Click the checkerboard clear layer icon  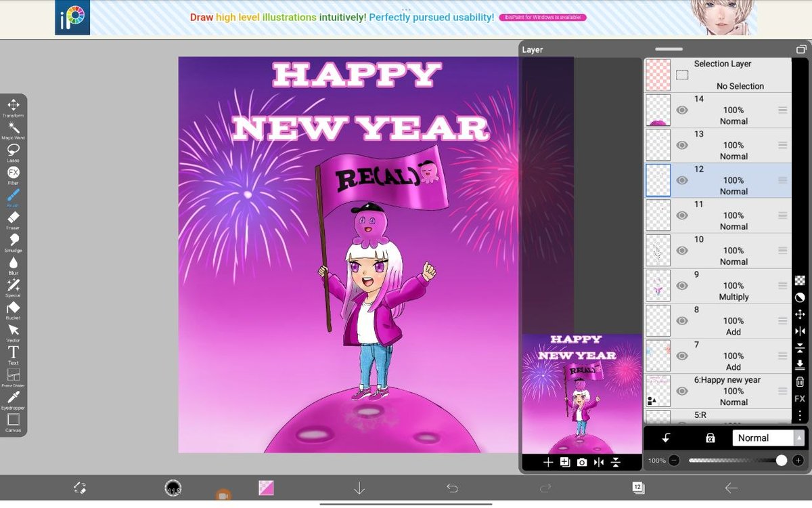pos(800,280)
